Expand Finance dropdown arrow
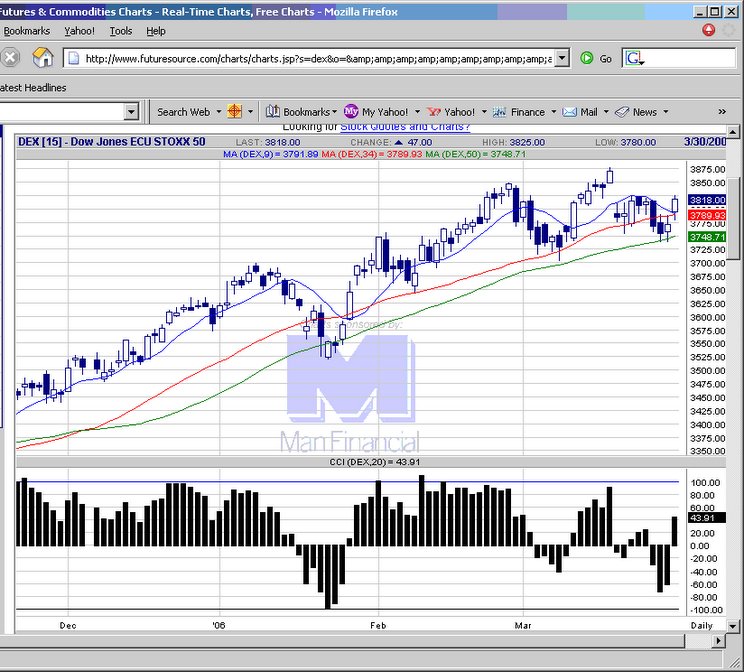 click(x=553, y=112)
